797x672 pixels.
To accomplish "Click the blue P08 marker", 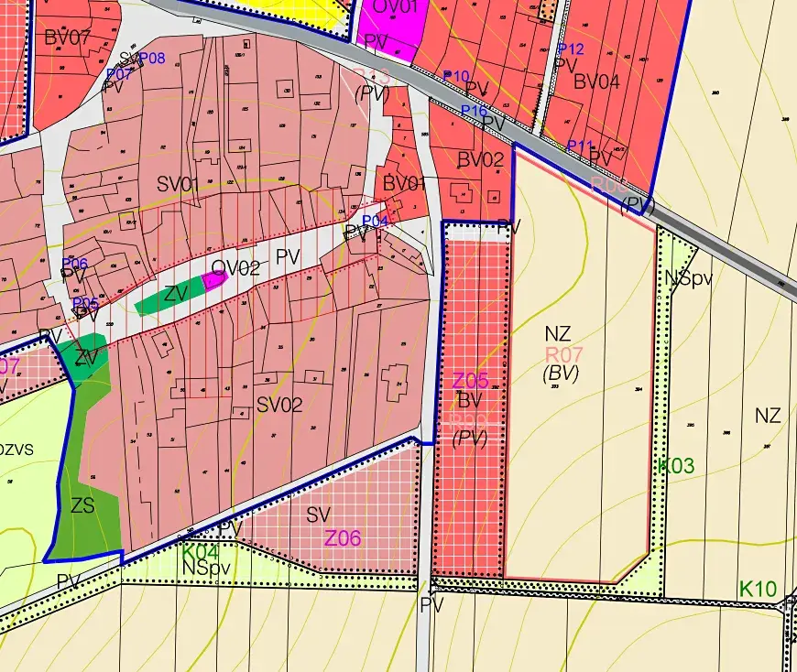I will (x=152, y=59).
